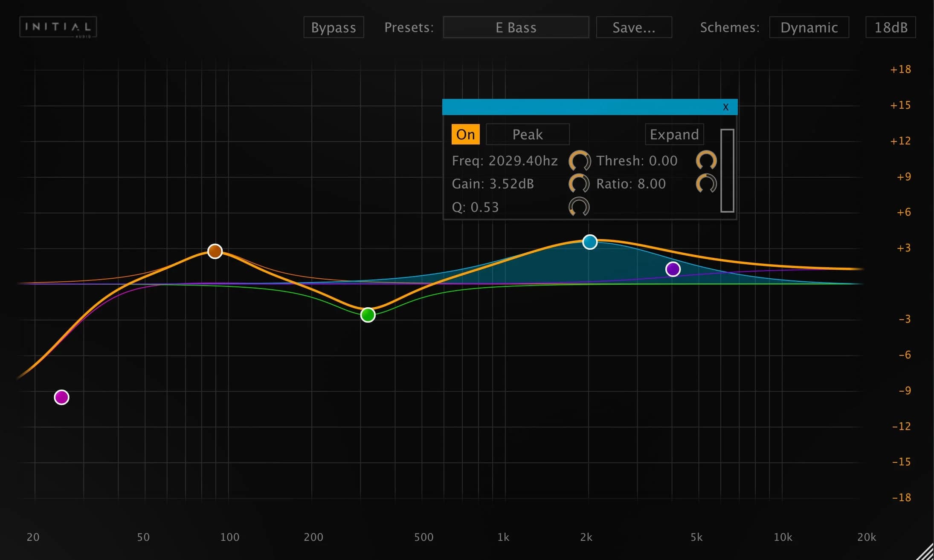The height and width of the screenshot is (560, 934).
Task: Adjust the Freq knob for the blue band
Action: click(579, 161)
